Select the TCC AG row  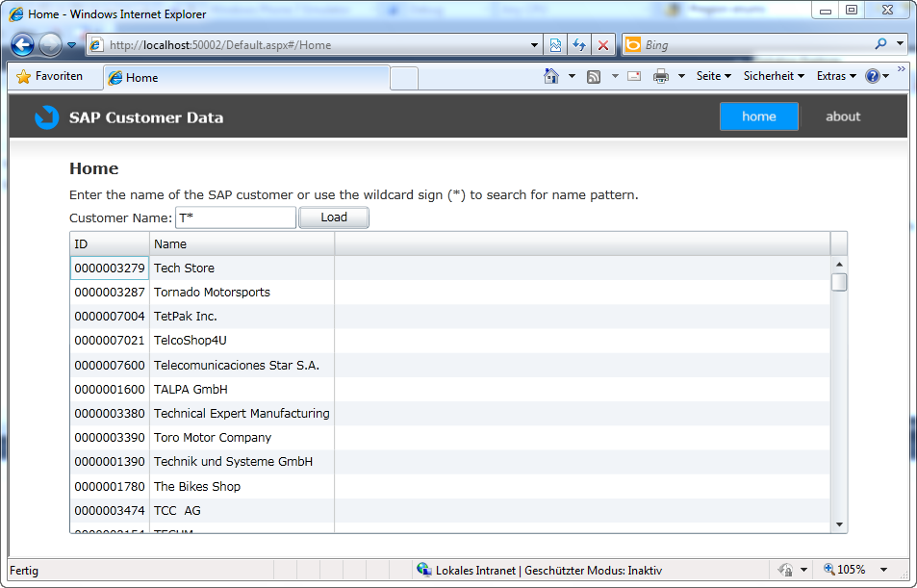click(450, 510)
